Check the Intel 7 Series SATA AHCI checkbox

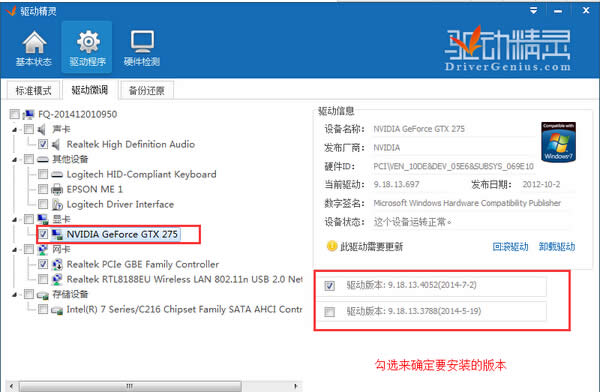click(x=43, y=309)
